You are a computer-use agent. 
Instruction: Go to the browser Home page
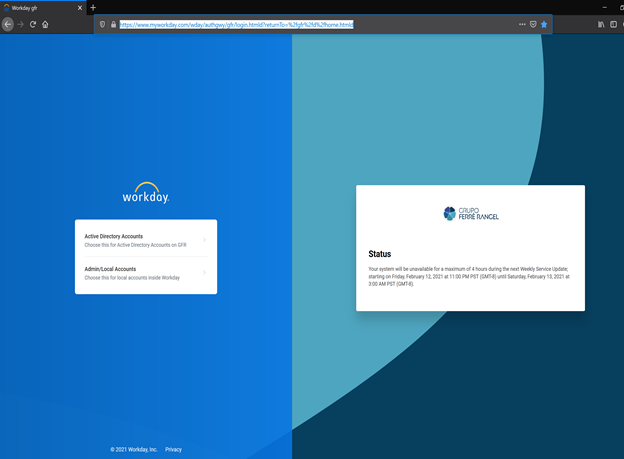45,24
